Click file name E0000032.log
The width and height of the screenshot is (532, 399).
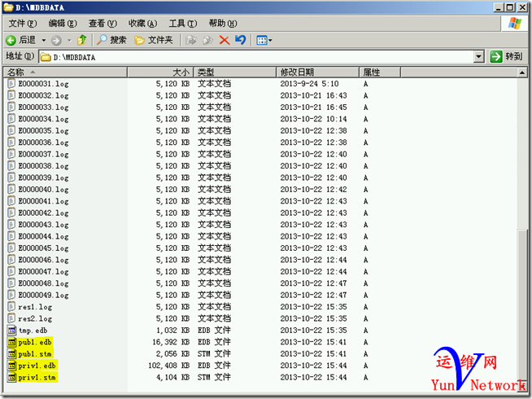[43, 96]
